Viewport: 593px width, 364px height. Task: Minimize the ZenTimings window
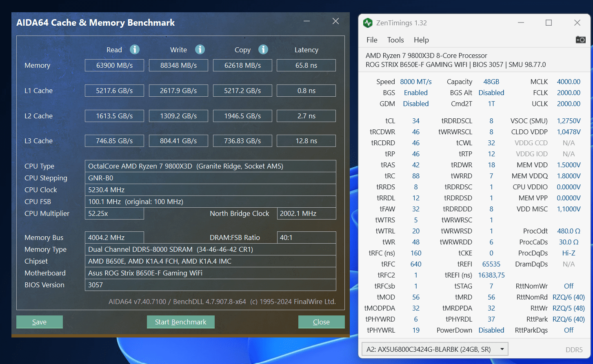[x=521, y=23]
